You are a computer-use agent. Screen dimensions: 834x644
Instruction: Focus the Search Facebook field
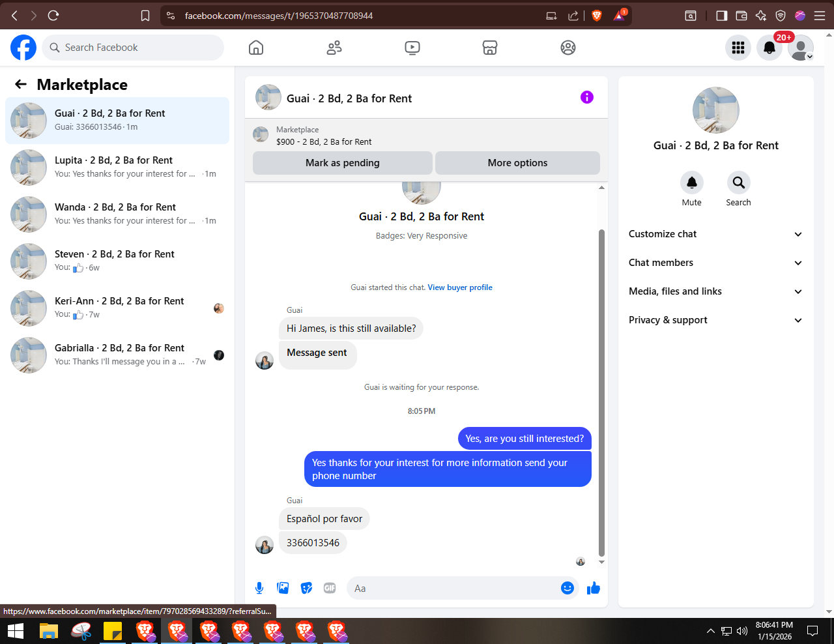134,48
